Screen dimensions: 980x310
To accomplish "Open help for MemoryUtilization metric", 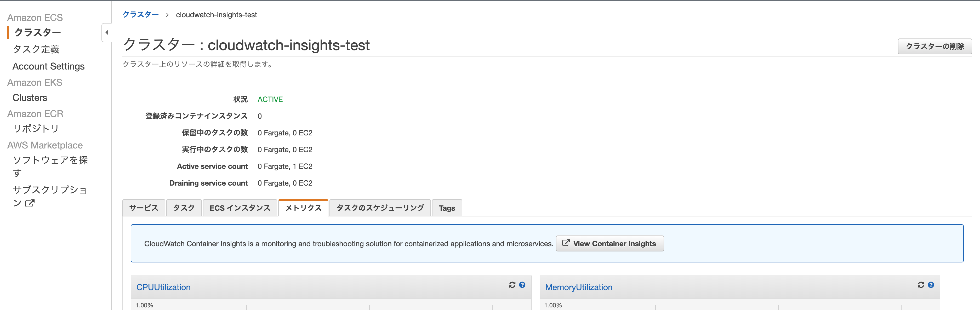I will click(931, 285).
